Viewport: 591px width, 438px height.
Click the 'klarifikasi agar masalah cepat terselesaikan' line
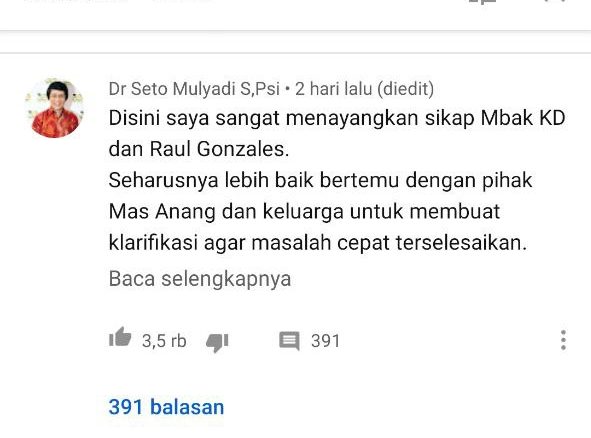(317, 242)
